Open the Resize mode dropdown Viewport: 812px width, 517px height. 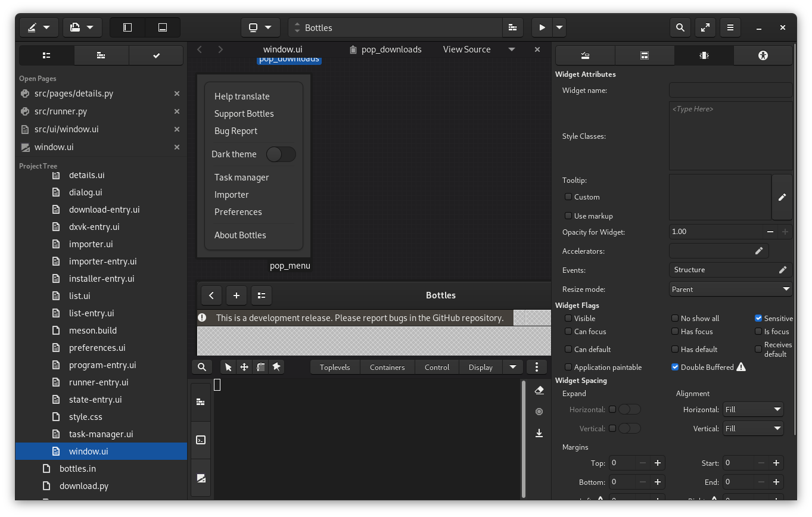pos(730,289)
